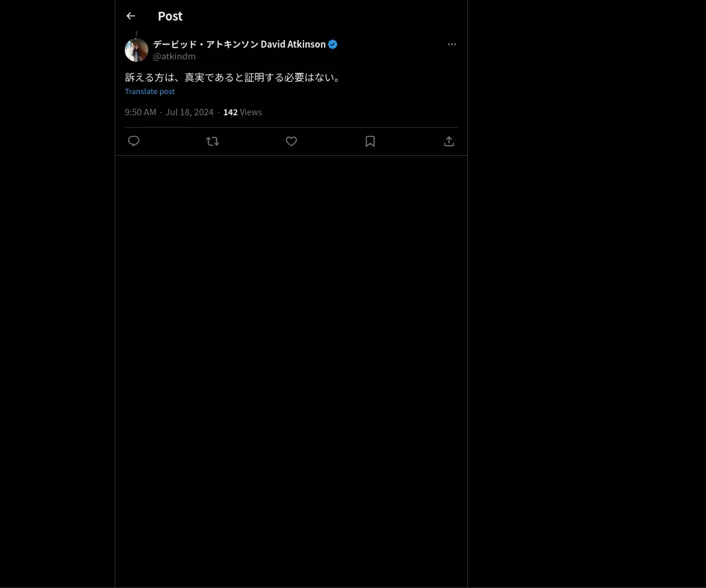
Task: Repost this post with the arrows icon
Action: point(212,141)
